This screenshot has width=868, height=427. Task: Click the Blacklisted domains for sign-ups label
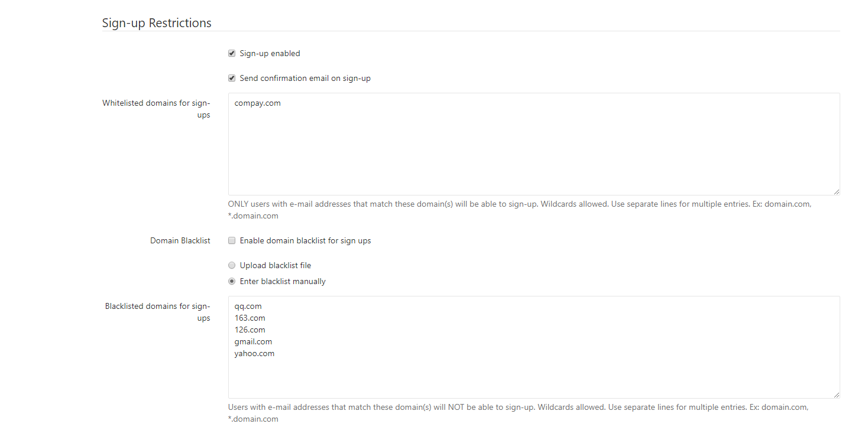coord(157,312)
